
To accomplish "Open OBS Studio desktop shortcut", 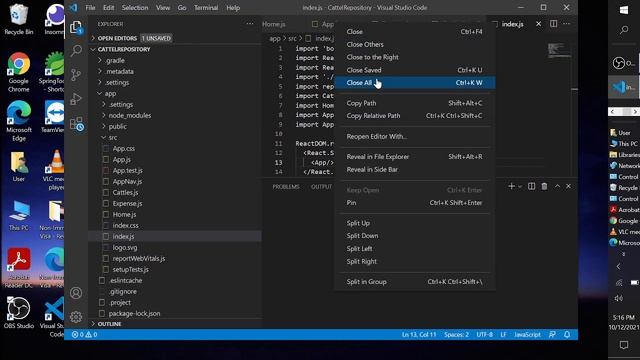I will click(18, 313).
